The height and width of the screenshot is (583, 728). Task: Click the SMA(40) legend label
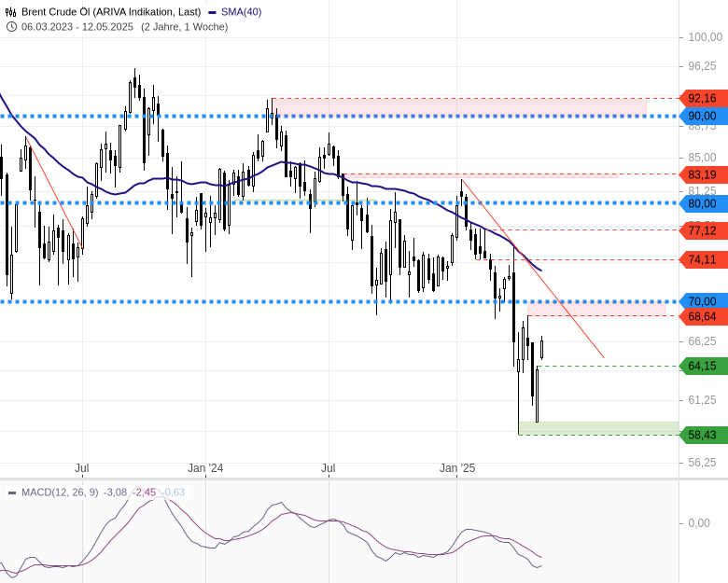click(242, 12)
